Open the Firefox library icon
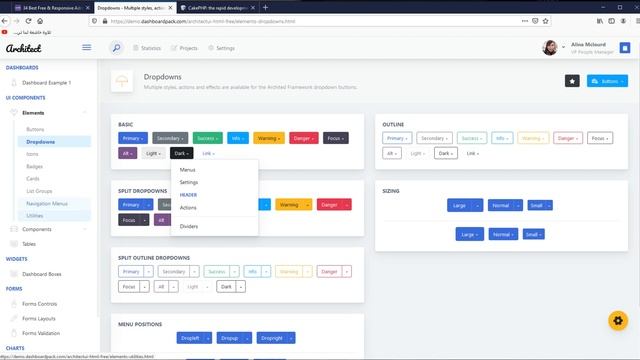 (x=600, y=21)
